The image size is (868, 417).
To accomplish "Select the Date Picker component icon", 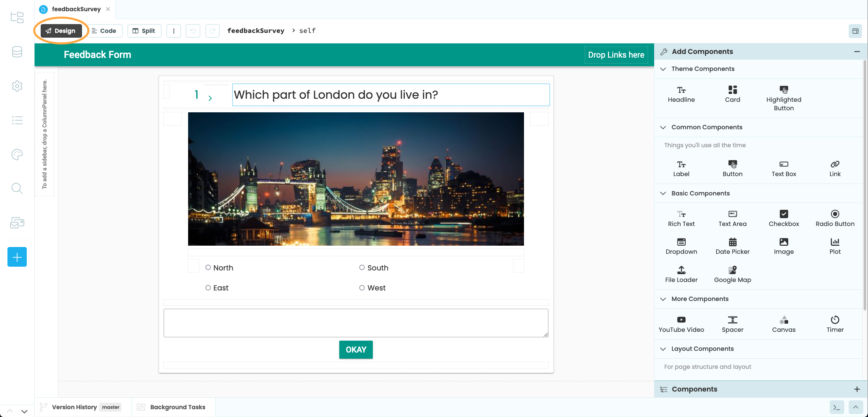I will (x=732, y=242).
